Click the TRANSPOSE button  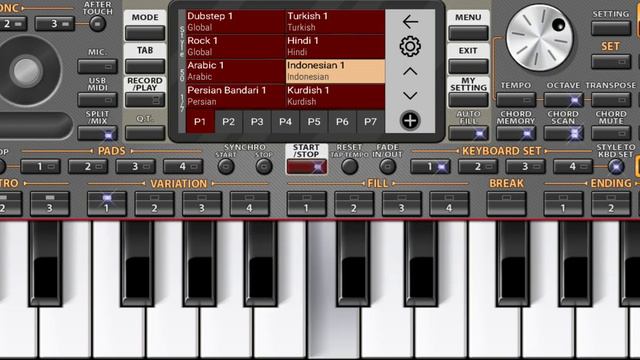tap(611, 100)
